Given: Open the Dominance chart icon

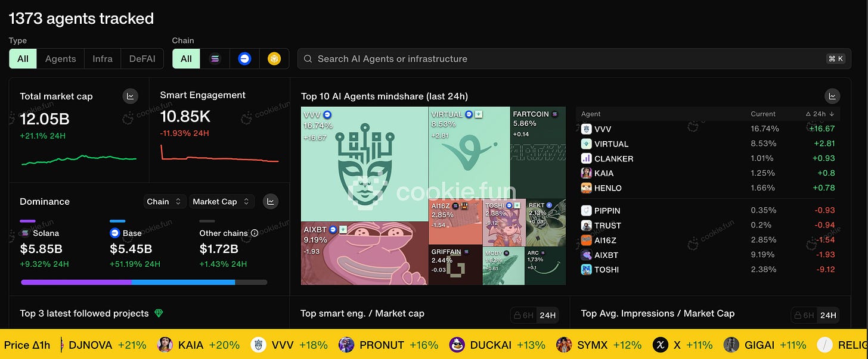Looking at the screenshot, I should click(271, 201).
